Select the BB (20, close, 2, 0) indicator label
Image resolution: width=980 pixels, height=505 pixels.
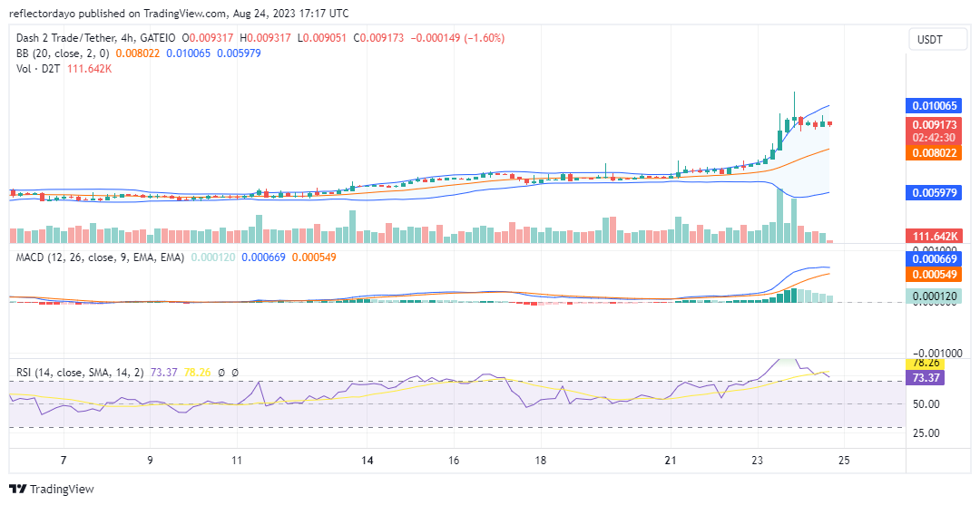point(64,53)
